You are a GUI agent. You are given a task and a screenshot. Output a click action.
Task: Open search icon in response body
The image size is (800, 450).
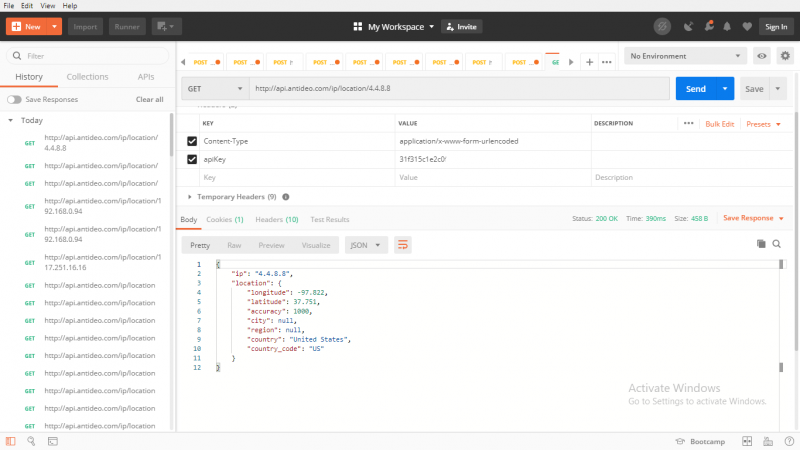click(776, 244)
